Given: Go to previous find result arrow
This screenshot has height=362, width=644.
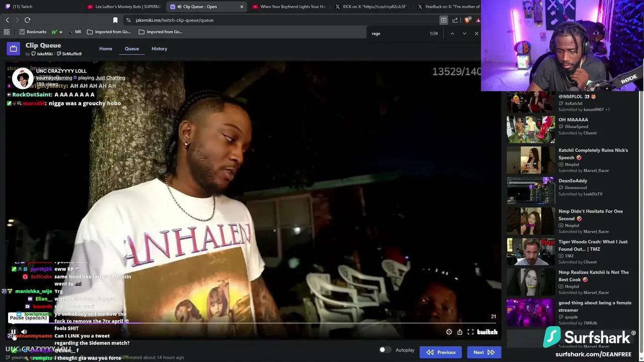Looking at the screenshot, I should (x=452, y=34).
